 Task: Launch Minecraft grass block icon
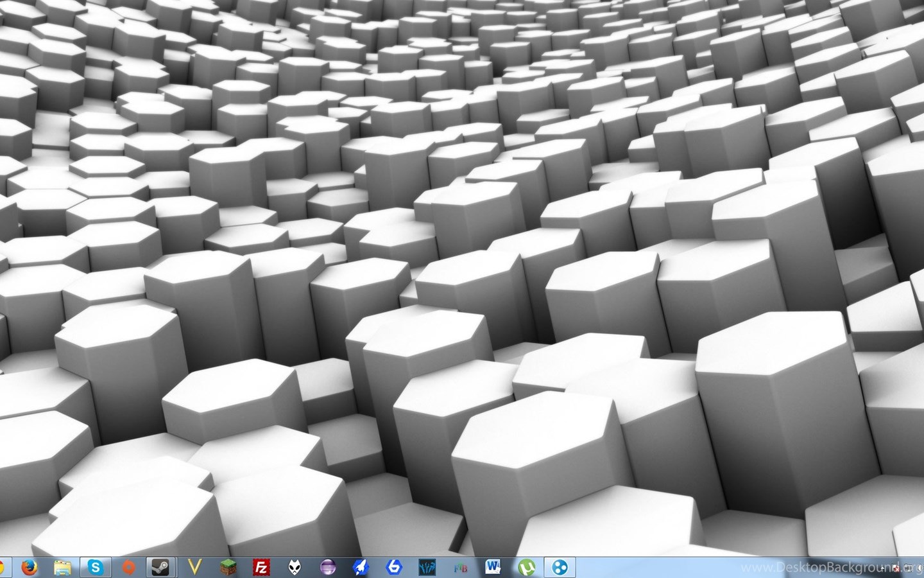(x=228, y=568)
